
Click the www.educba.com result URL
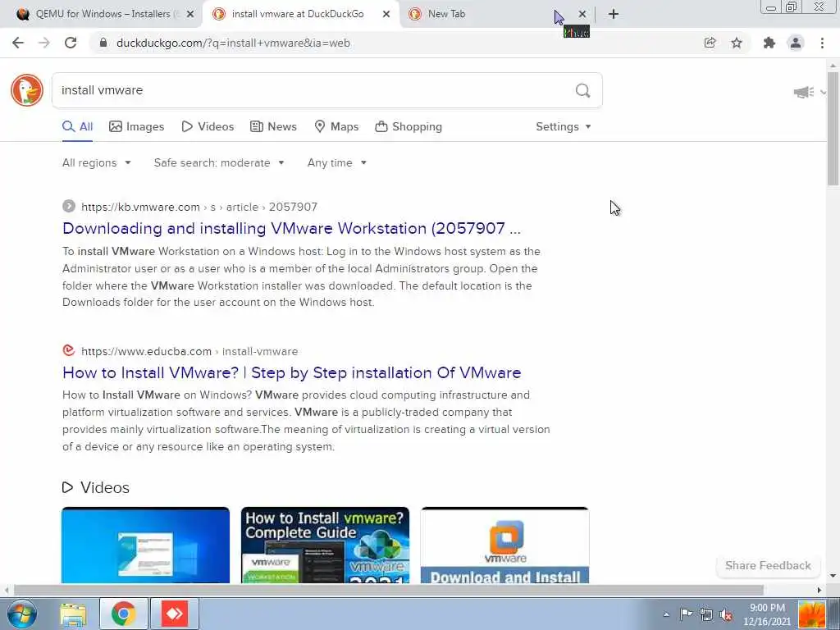coord(189,351)
